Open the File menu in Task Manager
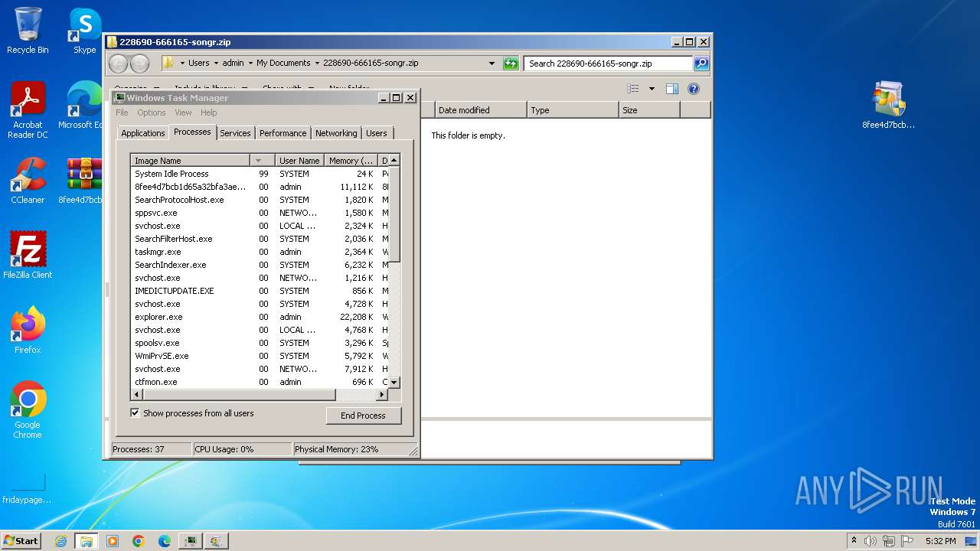The image size is (980, 551). pos(122,112)
